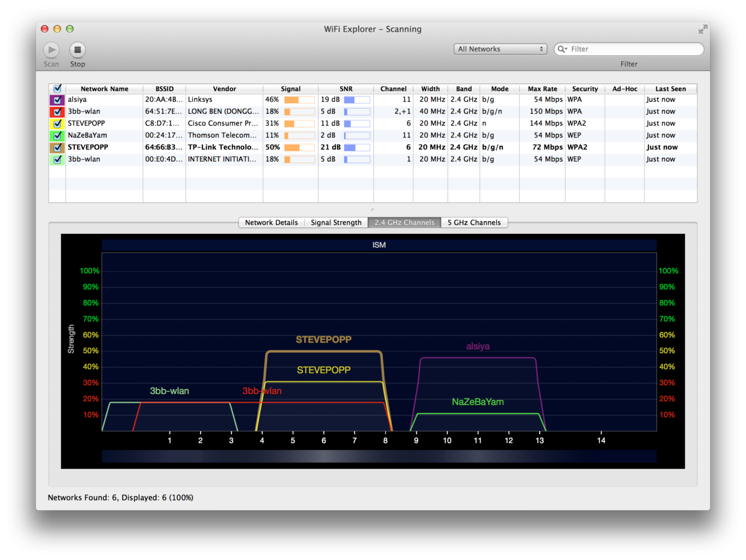The image size is (746, 560).
Task: Click channel 14 on the graph axis
Action: 601,440
